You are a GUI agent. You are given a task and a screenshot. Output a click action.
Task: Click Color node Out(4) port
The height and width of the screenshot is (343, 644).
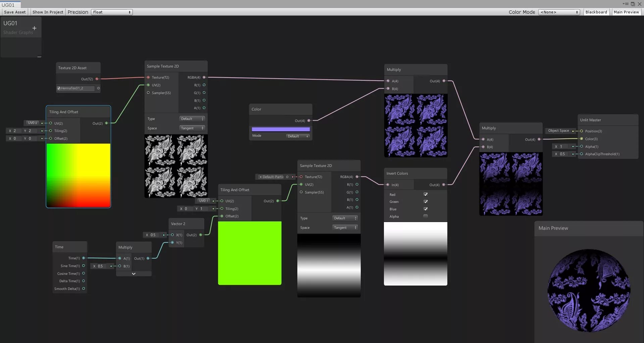(309, 121)
